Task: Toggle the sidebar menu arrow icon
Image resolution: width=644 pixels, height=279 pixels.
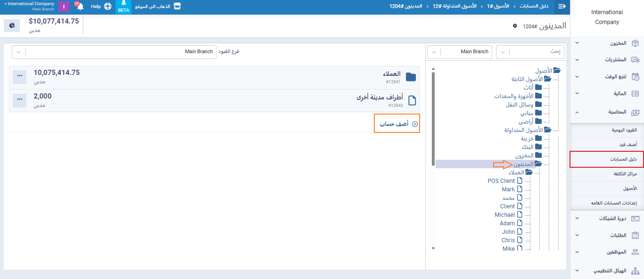Action: pos(561,7)
